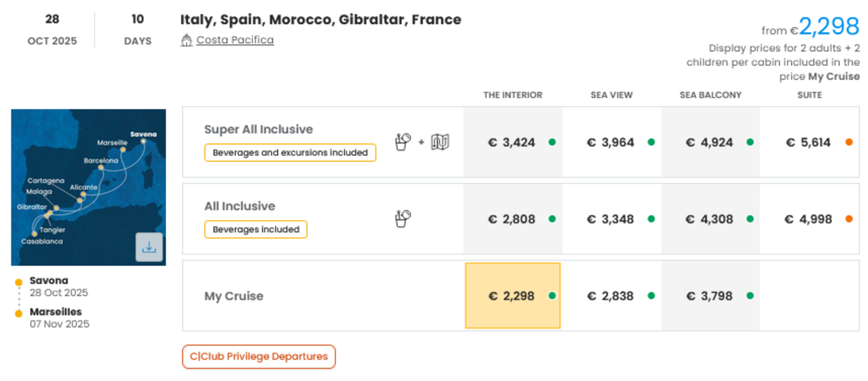Click the from €2,298 headline price
Image resolution: width=868 pixels, height=381 pixels.
pos(828,27)
